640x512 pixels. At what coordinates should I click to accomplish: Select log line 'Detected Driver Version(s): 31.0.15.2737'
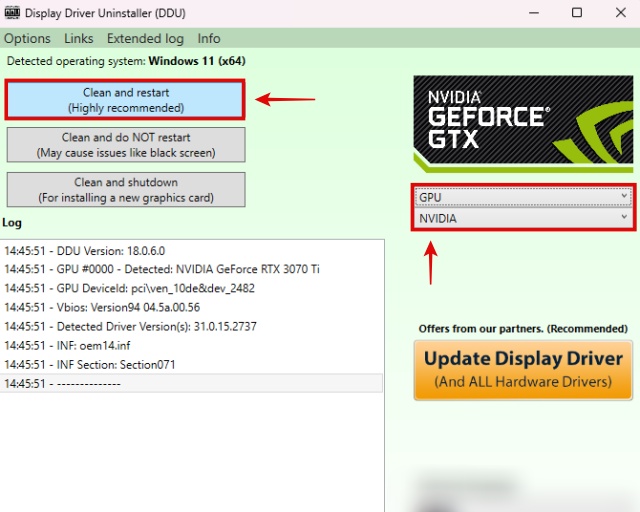(x=191, y=327)
